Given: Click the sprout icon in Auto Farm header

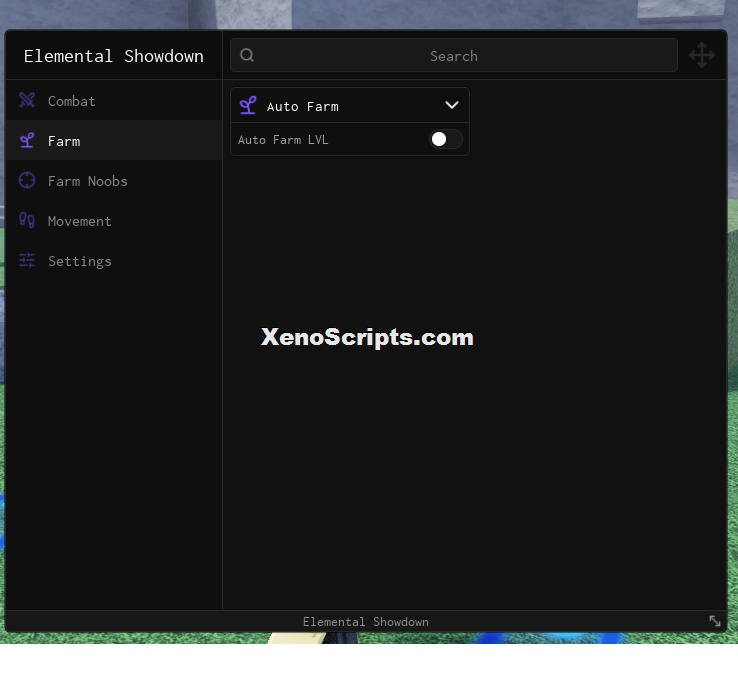Looking at the screenshot, I should [x=248, y=105].
